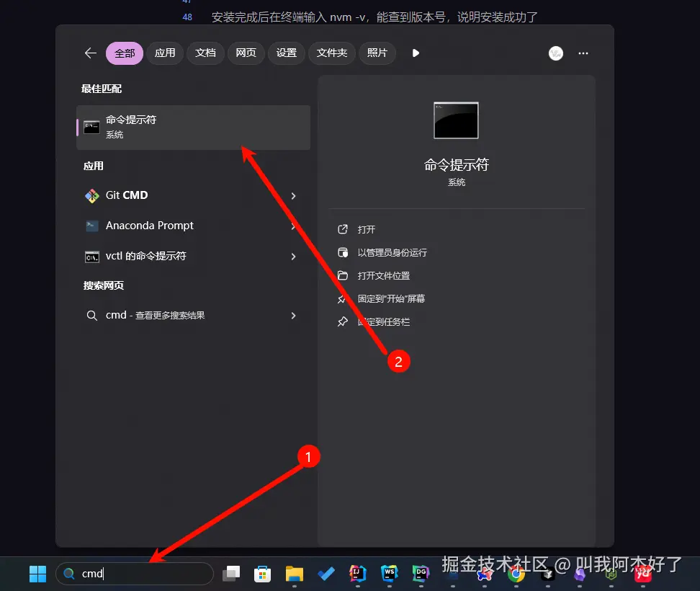Click the pin icon beside 固定到任务栏
This screenshot has height=591, width=700.
(x=342, y=321)
